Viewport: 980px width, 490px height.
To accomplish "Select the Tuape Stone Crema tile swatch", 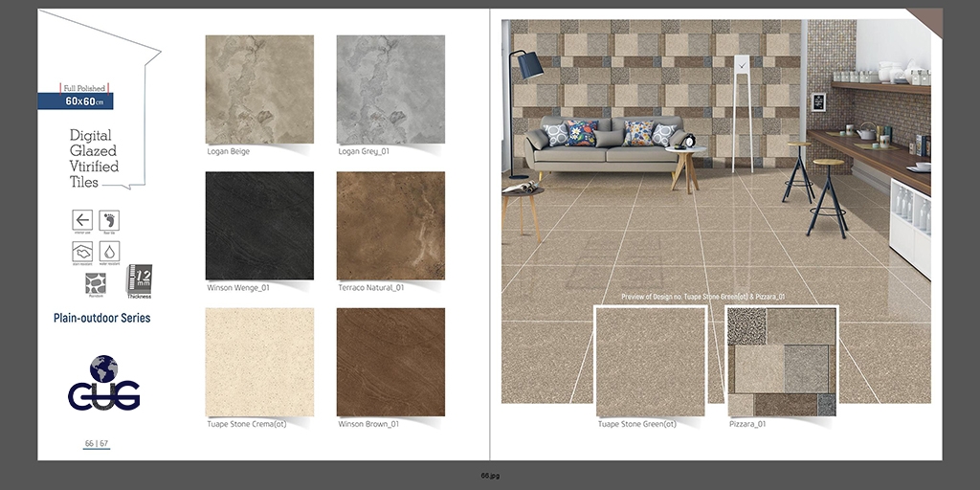I will [x=259, y=362].
